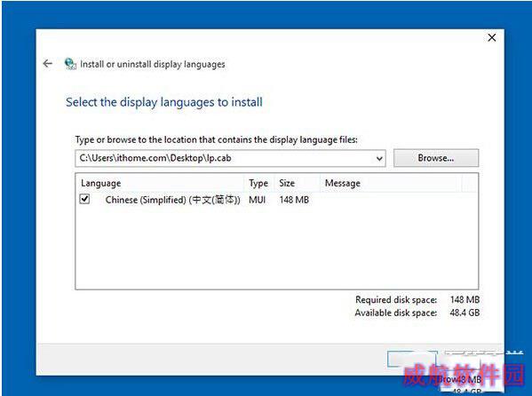Close the display languages dialog
This screenshot has width=532, height=396.
[x=492, y=37]
